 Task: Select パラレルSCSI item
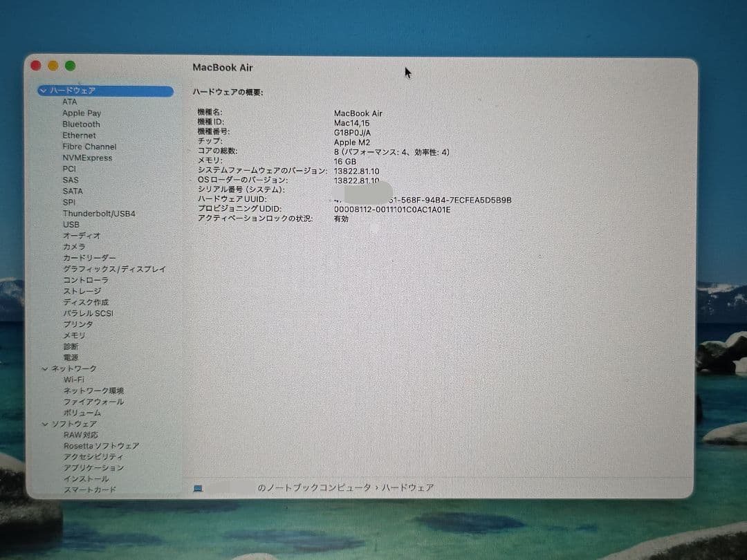coord(88,313)
